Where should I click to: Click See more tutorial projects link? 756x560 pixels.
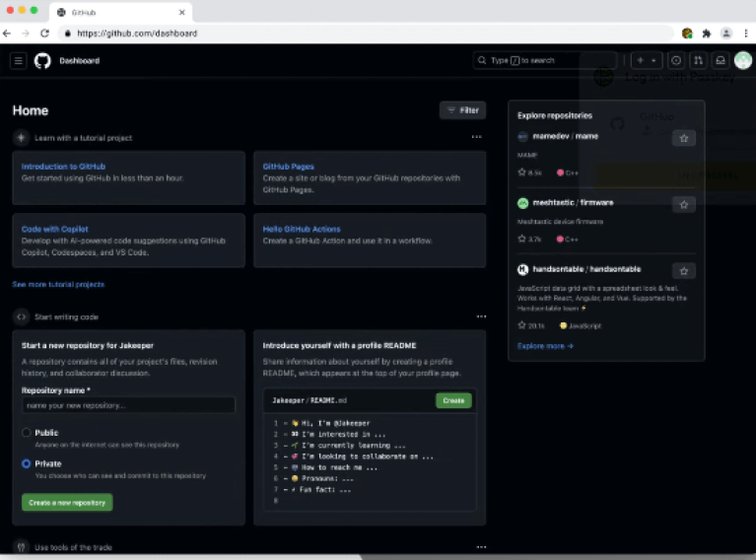pos(58,284)
